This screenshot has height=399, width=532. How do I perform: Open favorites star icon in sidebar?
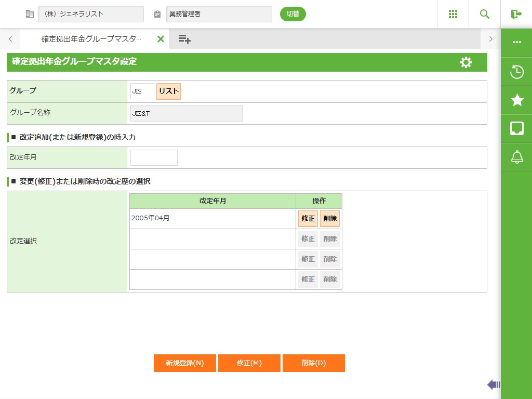[x=516, y=100]
